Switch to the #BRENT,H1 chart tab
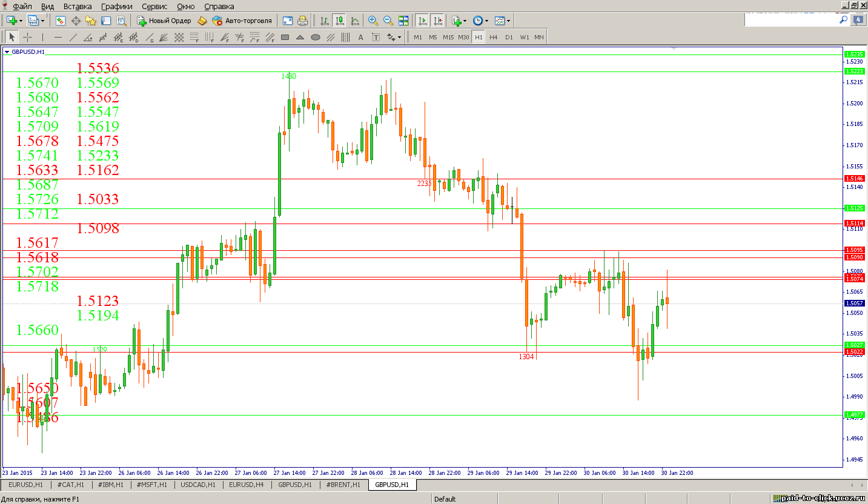 [x=343, y=485]
